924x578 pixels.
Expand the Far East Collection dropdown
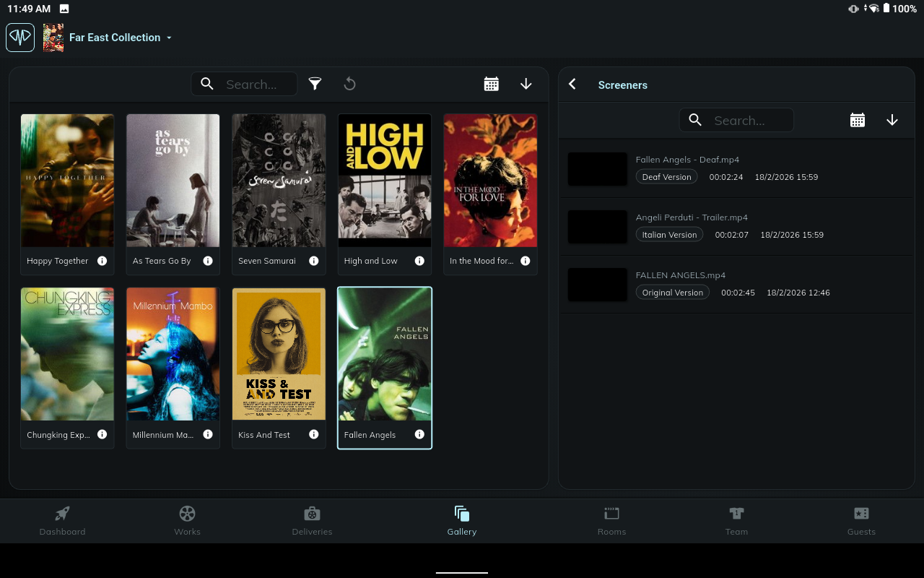169,38
